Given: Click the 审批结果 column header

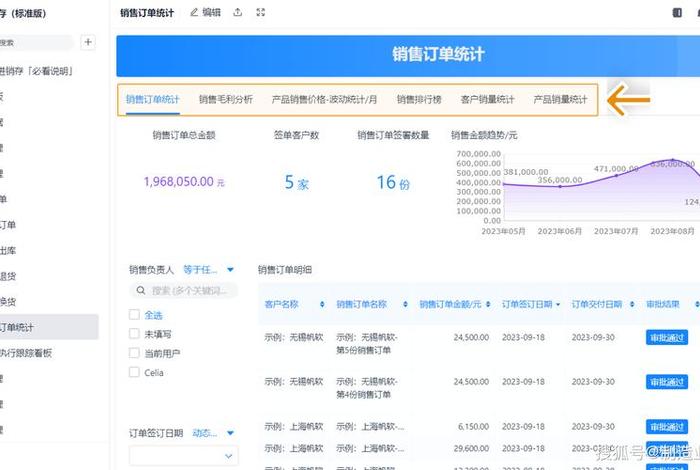Looking at the screenshot, I should (x=662, y=304).
